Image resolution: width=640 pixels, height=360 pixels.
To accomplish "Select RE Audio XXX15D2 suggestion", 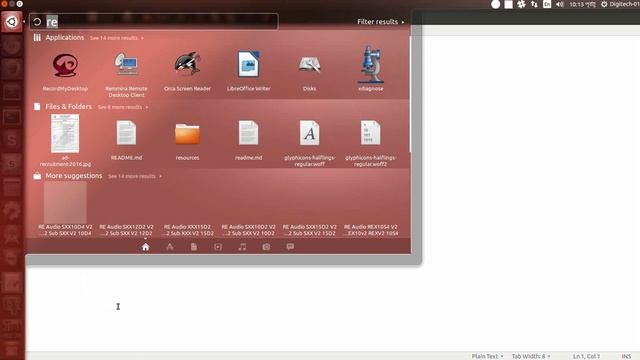I will click(187, 230).
